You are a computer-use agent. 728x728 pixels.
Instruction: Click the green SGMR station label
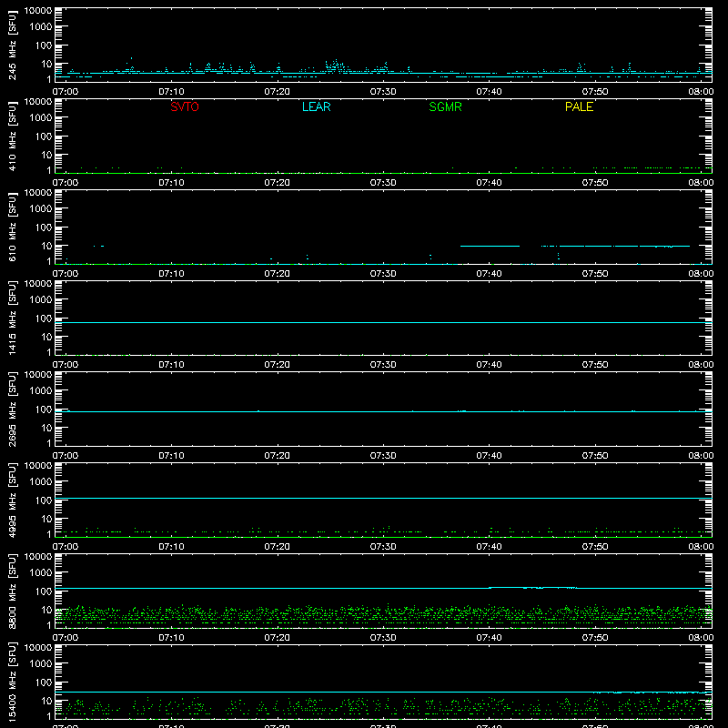[x=445, y=106]
